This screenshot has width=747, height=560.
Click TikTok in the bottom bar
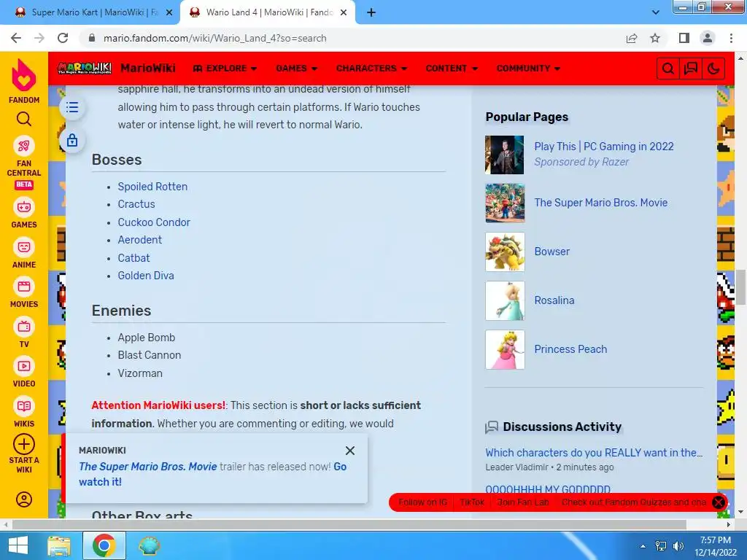click(472, 502)
